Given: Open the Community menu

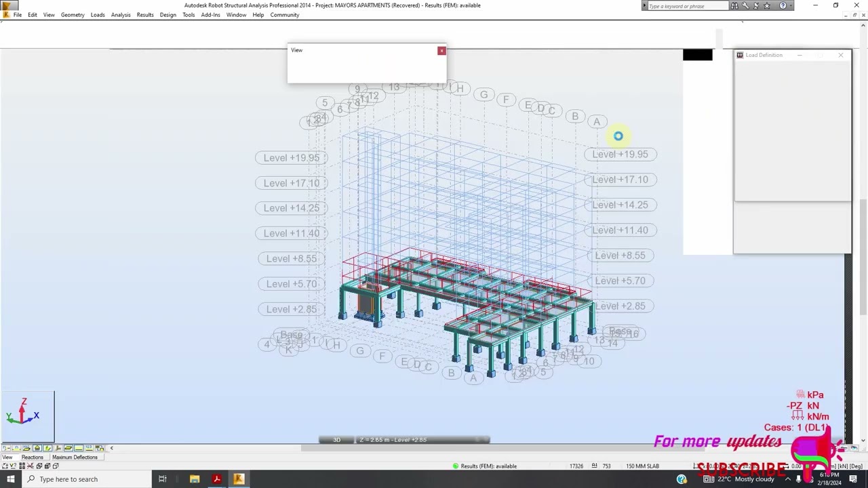Looking at the screenshot, I should pyautogui.click(x=285, y=15).
